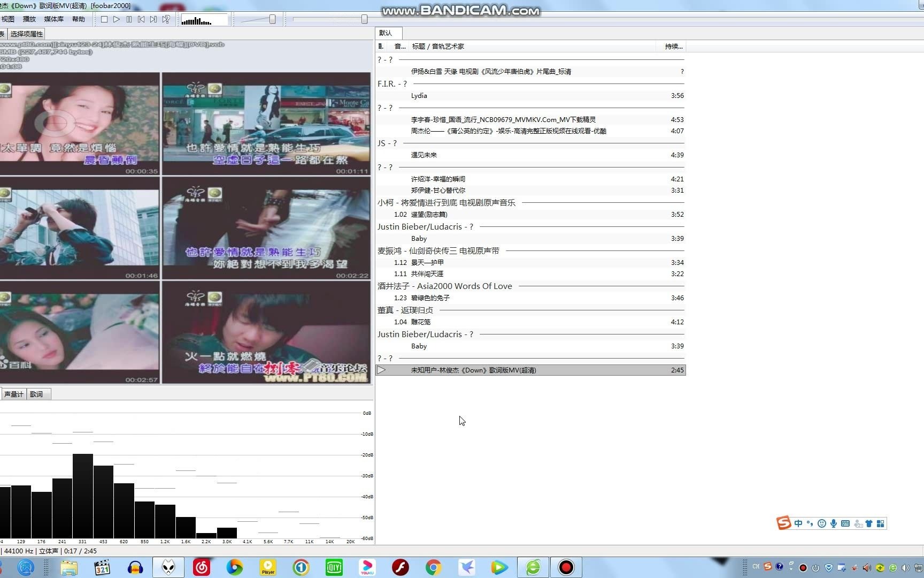Open the Audacity headphones taskbar icon
924x578 pixels.
pyautogui.click(x=135, y=567)
